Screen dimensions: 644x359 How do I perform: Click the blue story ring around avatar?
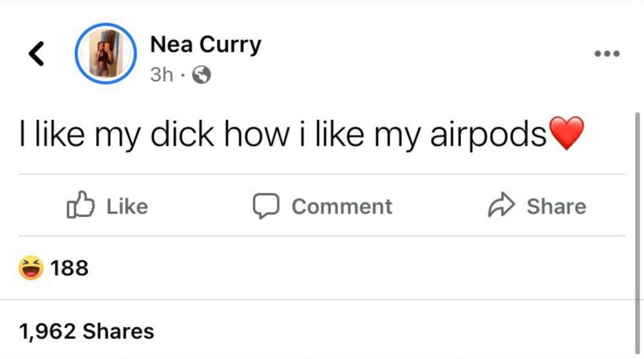click(106, 53)
